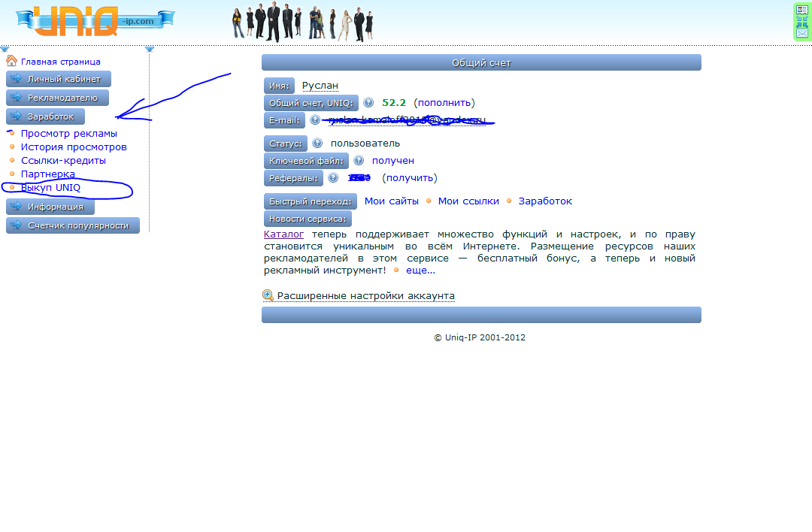This screenshot has height=532, width=812.
Task: Click the пополнить link to top up balance
Action: click(x=444, y=102)
